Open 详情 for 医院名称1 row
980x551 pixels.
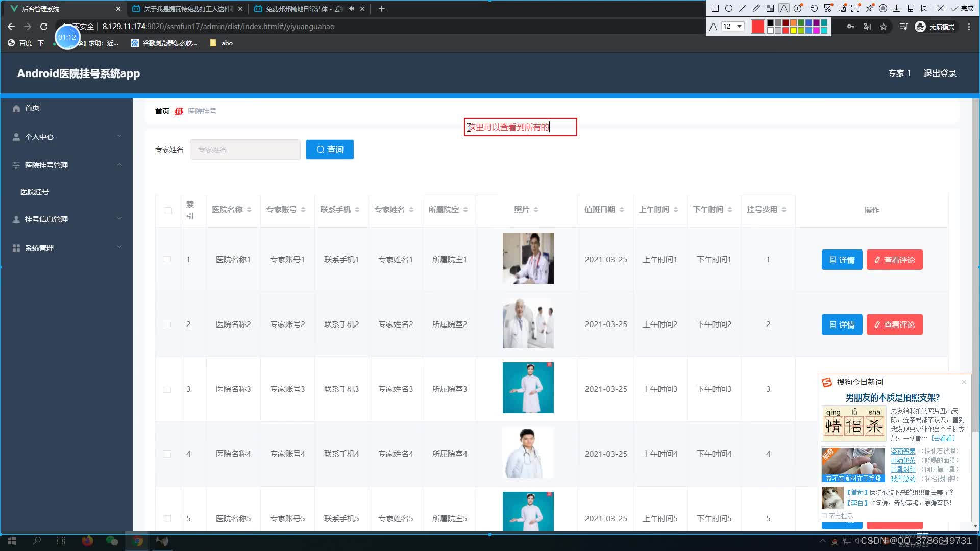click(x=842, y=260)
